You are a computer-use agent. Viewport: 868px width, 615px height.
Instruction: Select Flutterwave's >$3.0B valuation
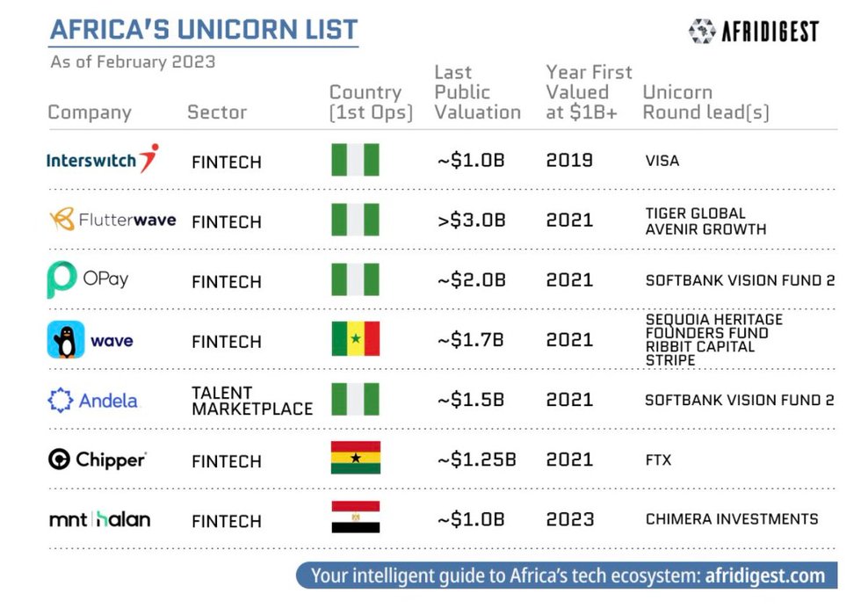coord(472,220)
